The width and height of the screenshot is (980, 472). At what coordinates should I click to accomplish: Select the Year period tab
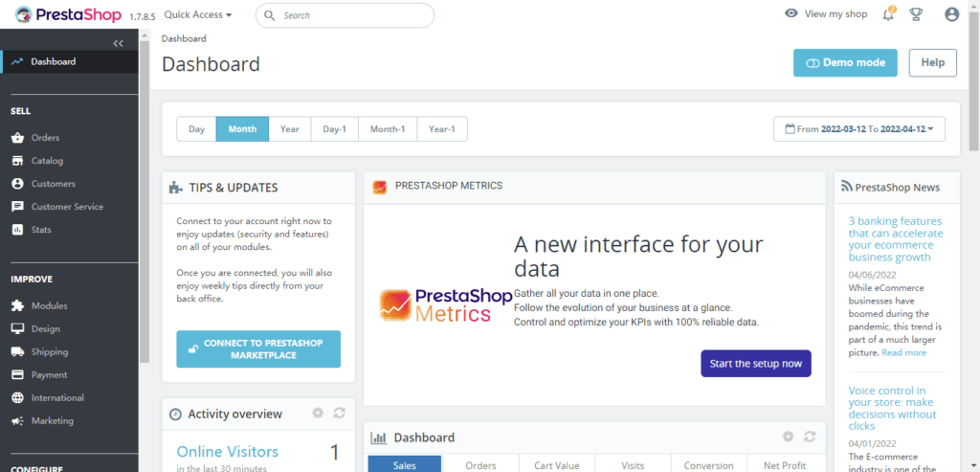pyautogui.click(x=289, y=128)
